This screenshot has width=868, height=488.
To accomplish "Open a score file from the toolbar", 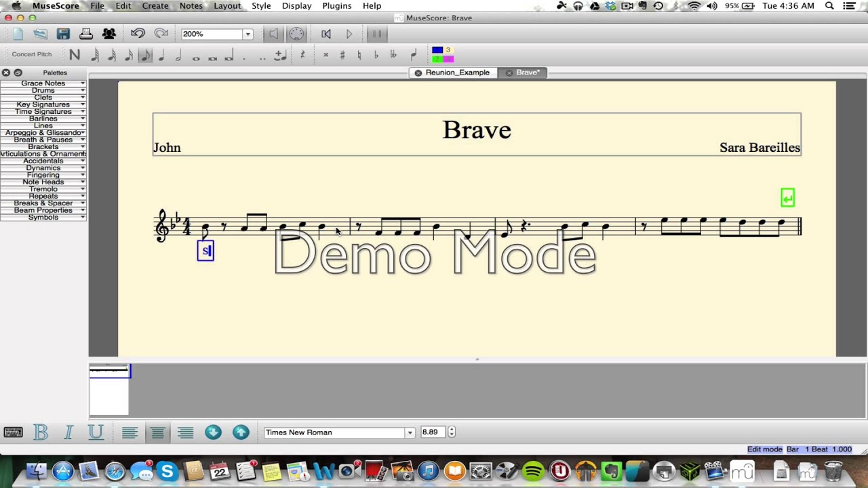I will (x=40, y=34).
